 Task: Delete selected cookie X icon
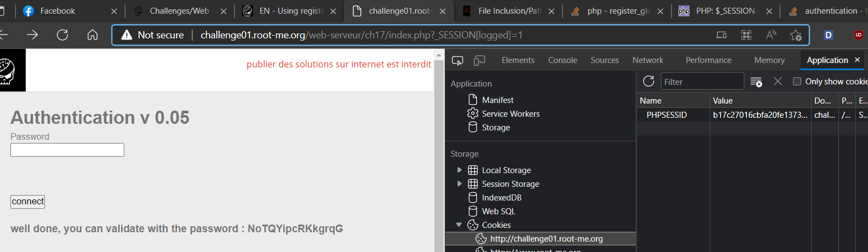(778, 81)
